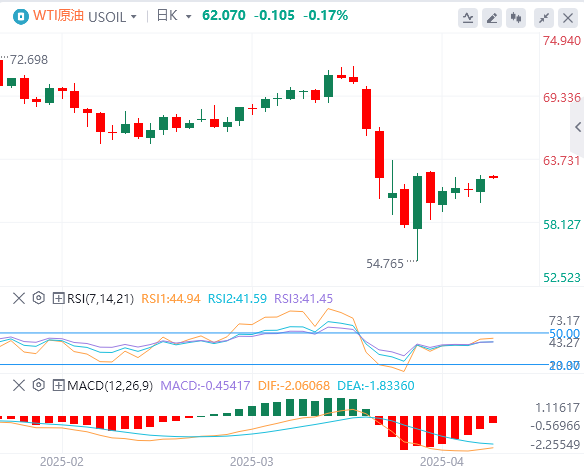Click the MACD(12,26,9) label

110,386
